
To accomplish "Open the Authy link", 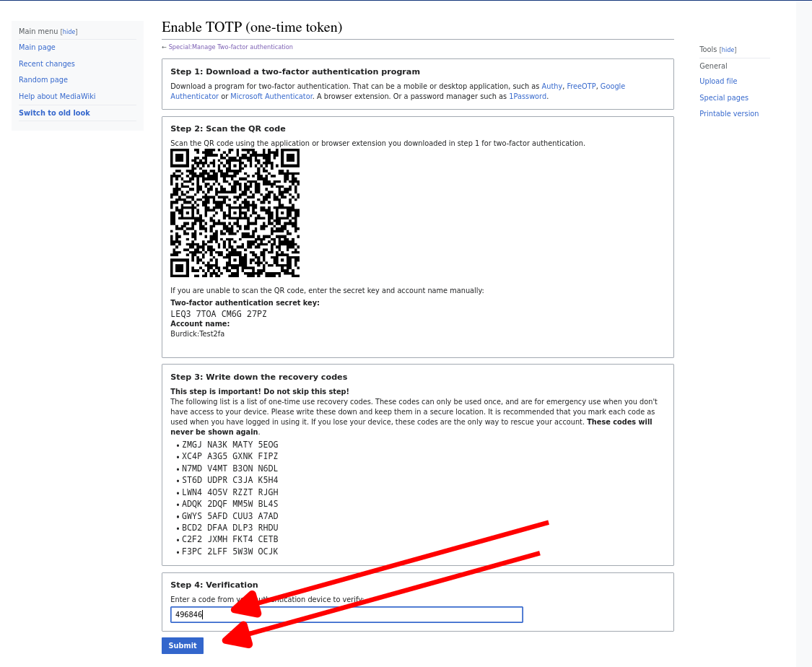I will coord(551,87).
